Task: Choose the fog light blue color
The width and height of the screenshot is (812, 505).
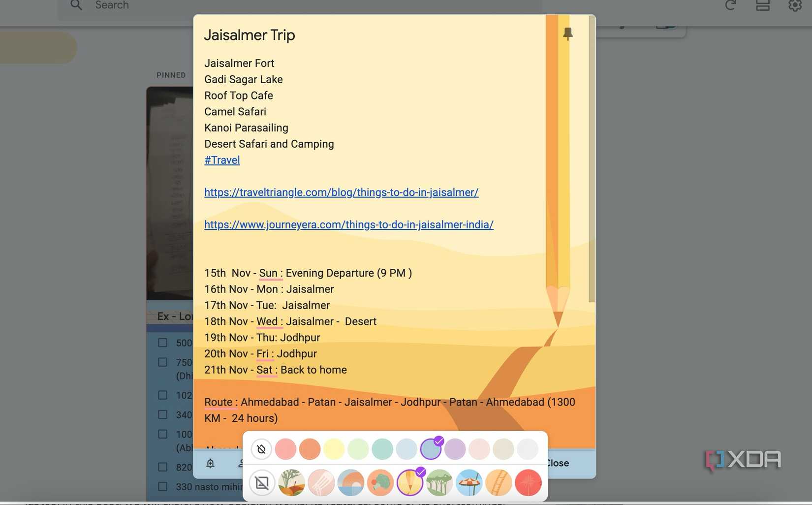Action: point(406,449)
